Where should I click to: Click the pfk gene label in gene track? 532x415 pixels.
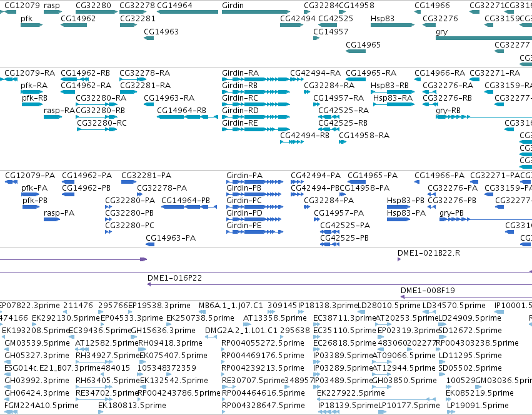[x=26, y=19]
